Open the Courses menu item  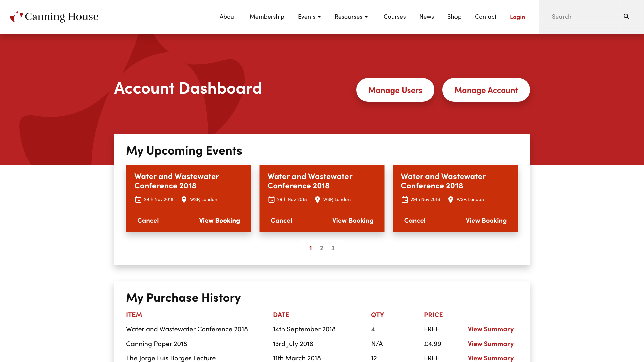pyautogui.click(x=394, y=17)
